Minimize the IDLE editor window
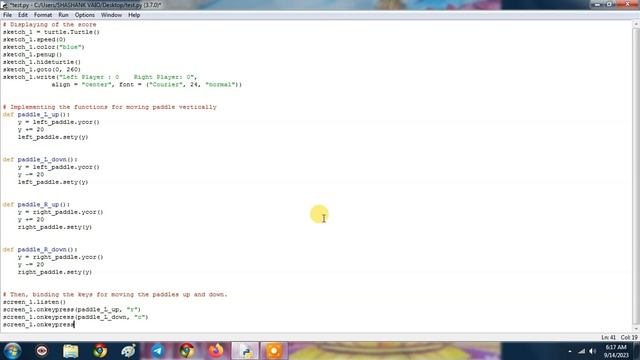 597,4
